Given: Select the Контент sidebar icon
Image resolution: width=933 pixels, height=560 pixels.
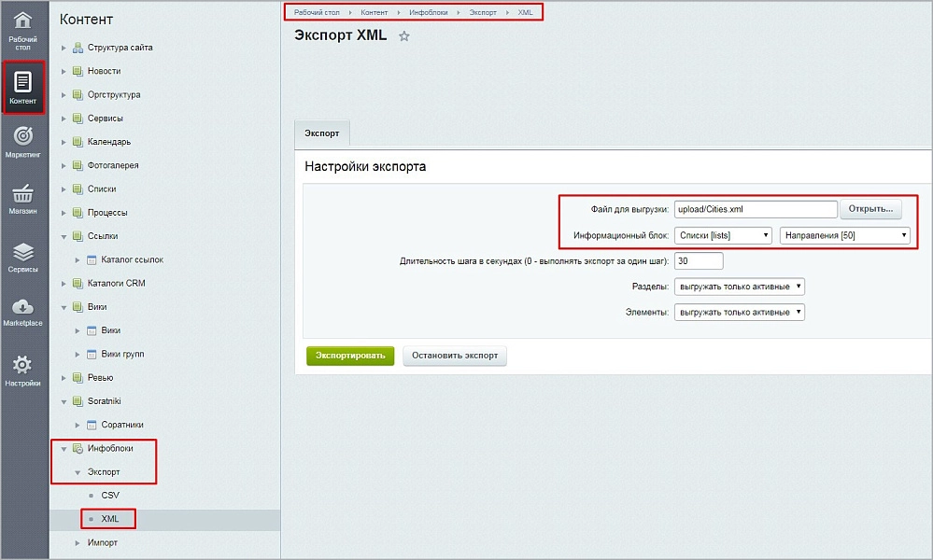Looking at the screenshot, I should 22,82.
